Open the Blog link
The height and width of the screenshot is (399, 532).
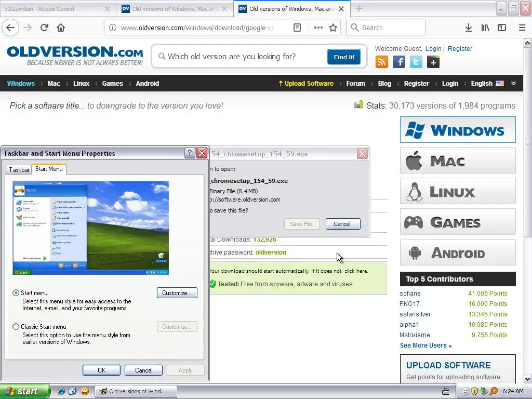(384, 84)
